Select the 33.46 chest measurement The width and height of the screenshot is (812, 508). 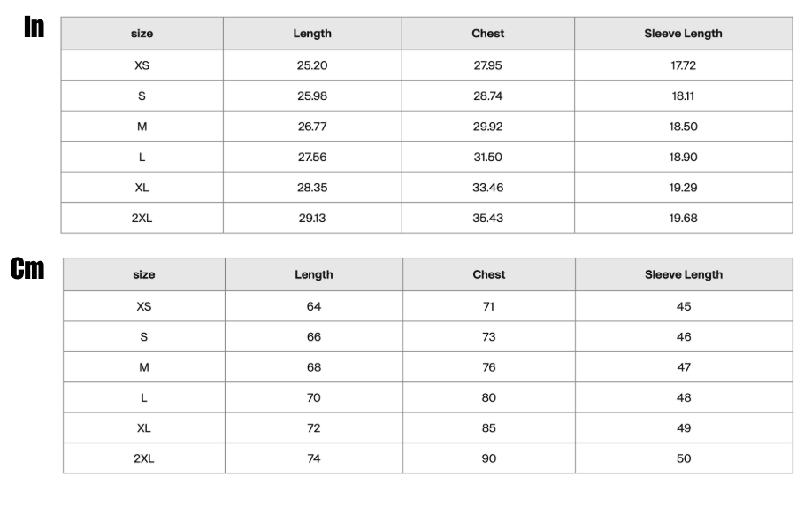click(488, 188)
